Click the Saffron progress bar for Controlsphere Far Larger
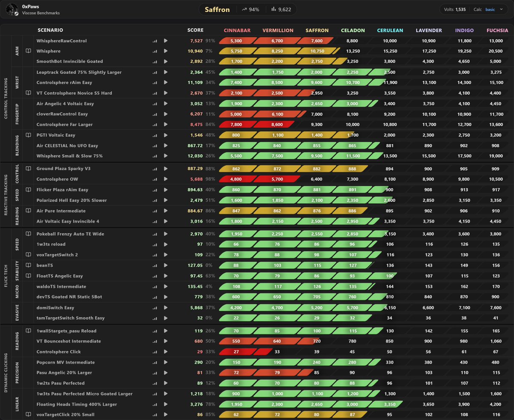Screen dimensions: 514x420 (x=314, y=125)
